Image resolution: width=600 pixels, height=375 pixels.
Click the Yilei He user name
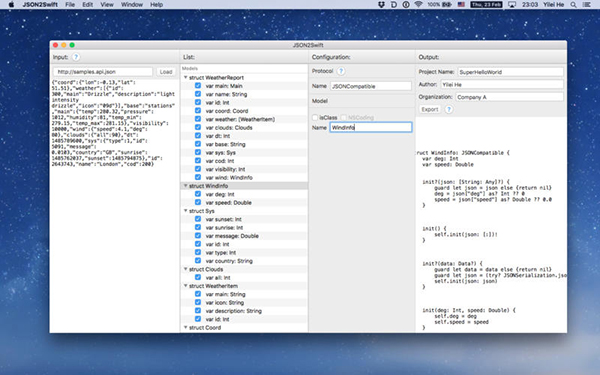coord(554,5)
